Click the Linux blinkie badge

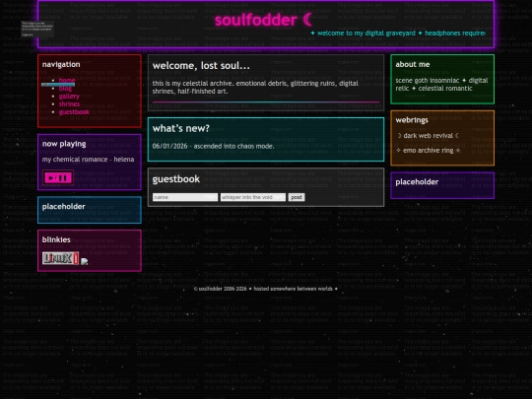[x=60, y=258]
